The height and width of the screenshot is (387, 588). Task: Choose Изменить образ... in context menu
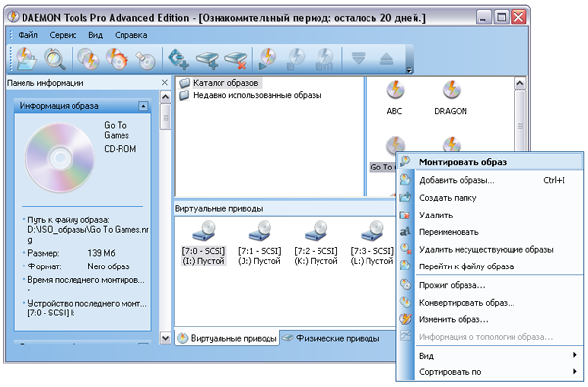[x=490, y=319]
